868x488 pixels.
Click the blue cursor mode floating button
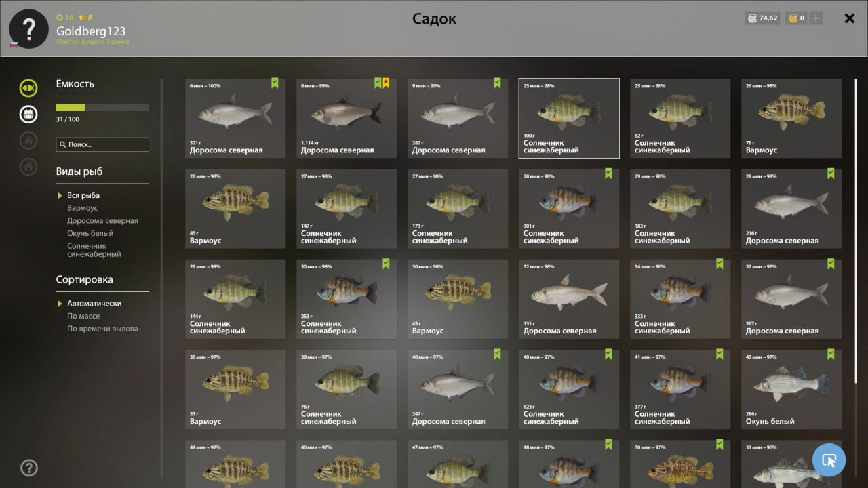829,461
